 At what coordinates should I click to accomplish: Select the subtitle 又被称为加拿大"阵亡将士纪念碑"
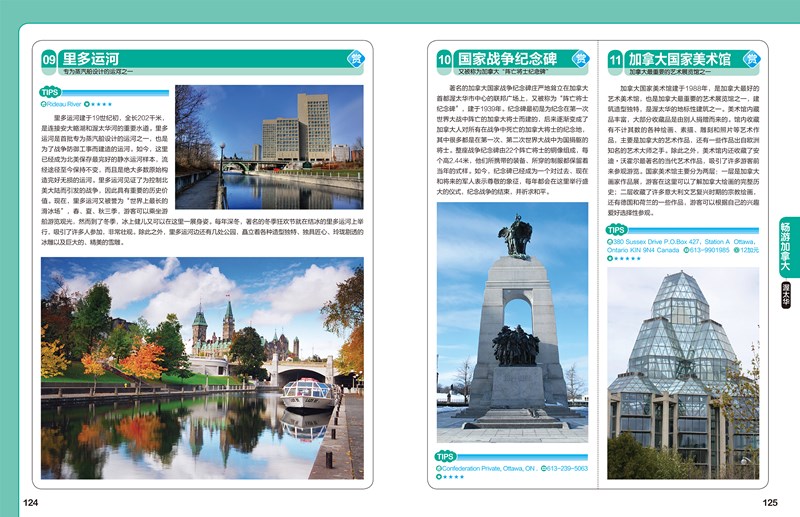(503, 72)
